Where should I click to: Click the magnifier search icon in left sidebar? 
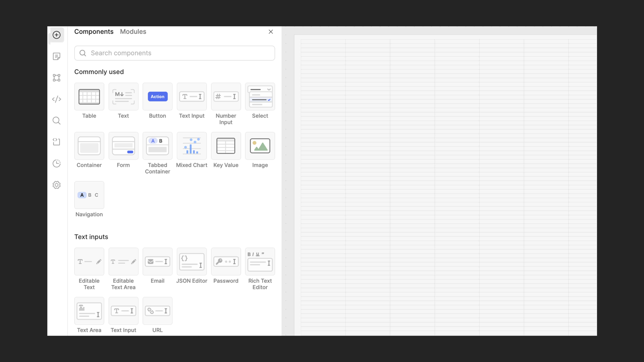57,121
